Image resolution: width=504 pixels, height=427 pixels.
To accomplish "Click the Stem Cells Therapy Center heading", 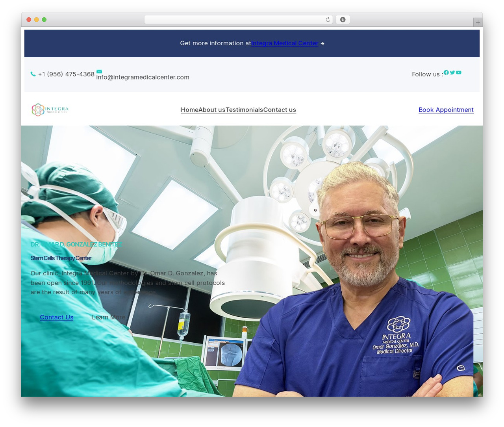I will tap(61, 258).
